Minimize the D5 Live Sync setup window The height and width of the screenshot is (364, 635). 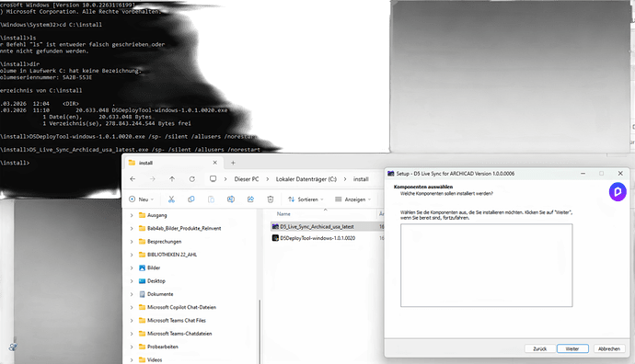(583, 173)
